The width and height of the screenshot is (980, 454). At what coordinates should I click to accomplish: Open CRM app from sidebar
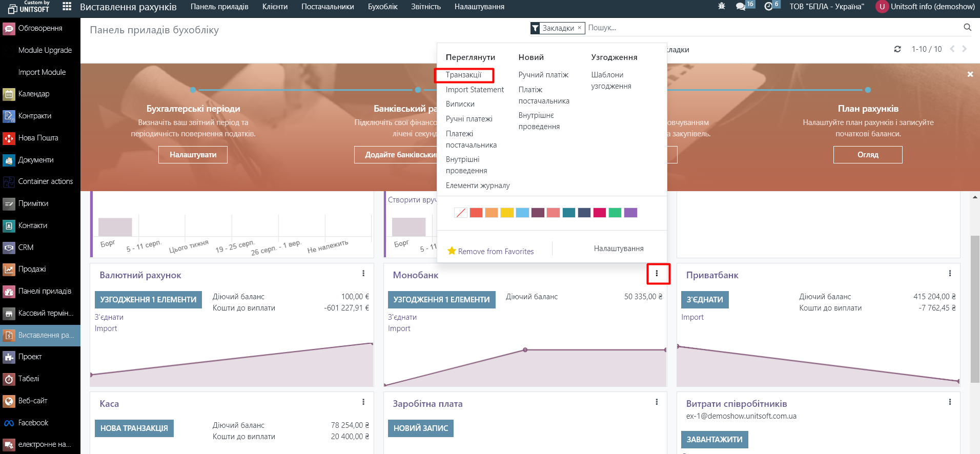click(x=26, y=247)
